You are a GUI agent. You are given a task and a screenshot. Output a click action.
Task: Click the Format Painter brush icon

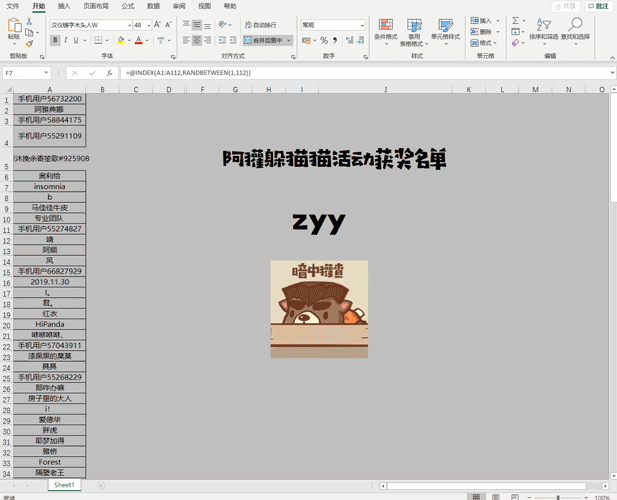click(x=30, y=43)
